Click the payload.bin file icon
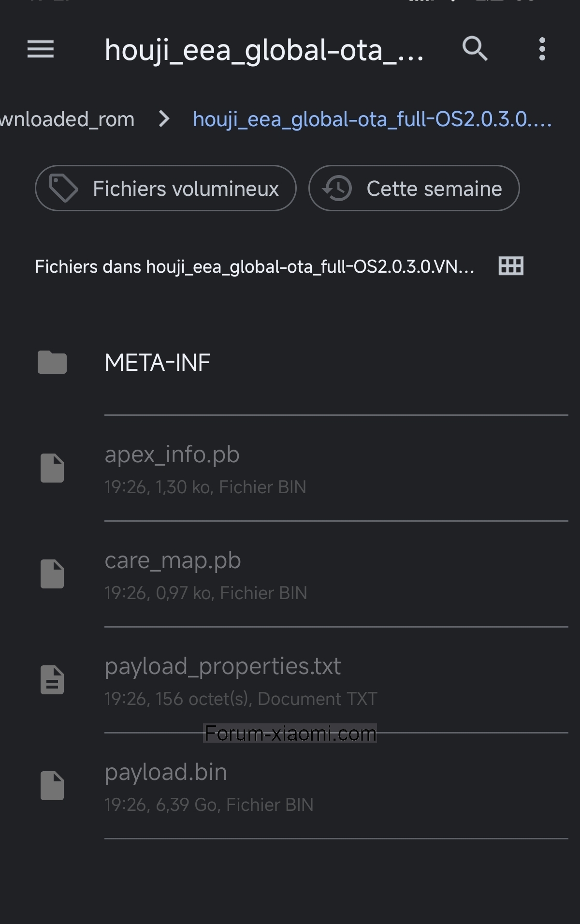The width and height of the screenshot is (580, 924). [52, 786]
